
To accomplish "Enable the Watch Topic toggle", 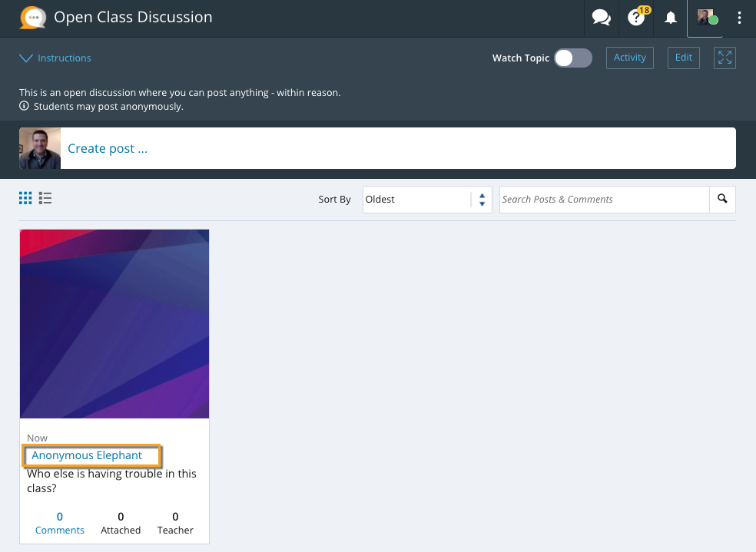I will pos(573,58).
